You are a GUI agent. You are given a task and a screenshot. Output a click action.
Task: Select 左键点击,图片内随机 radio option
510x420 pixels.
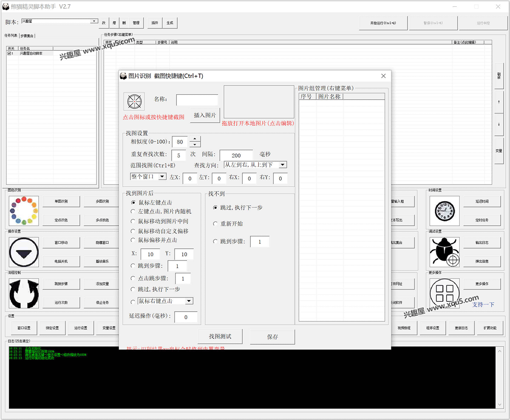point(133,211)
